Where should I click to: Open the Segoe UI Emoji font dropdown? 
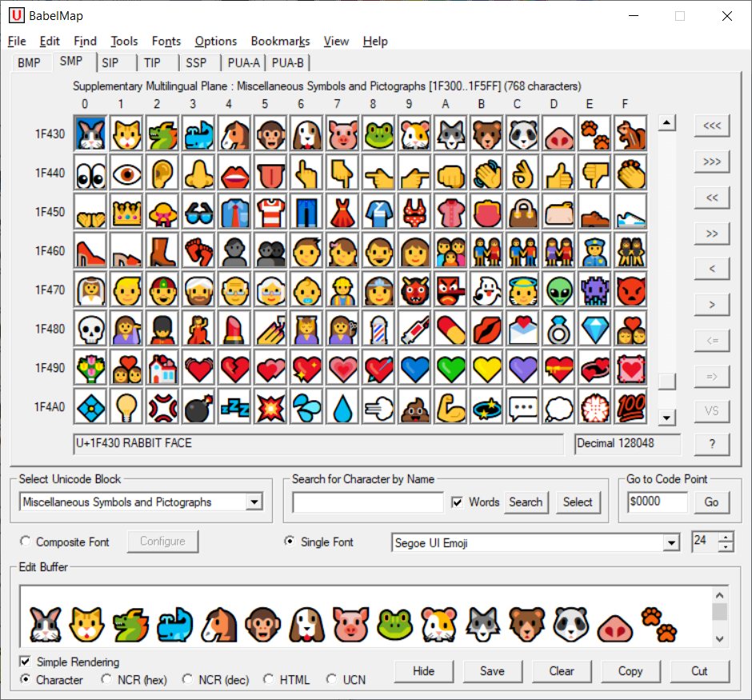point(673,542)
